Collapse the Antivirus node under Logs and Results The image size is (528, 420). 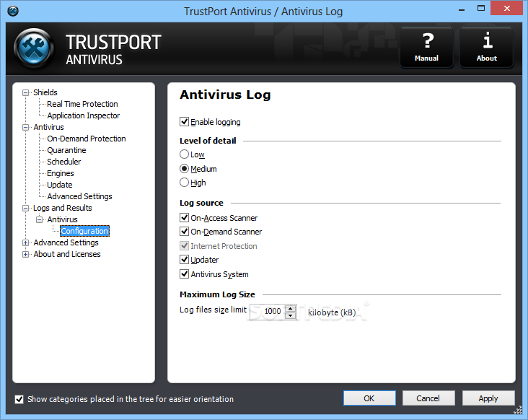tap(40, 219)
